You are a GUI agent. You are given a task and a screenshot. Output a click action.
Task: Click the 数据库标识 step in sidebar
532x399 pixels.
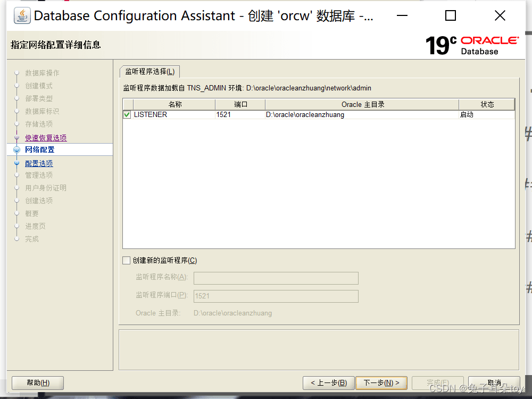pos(42,111)
